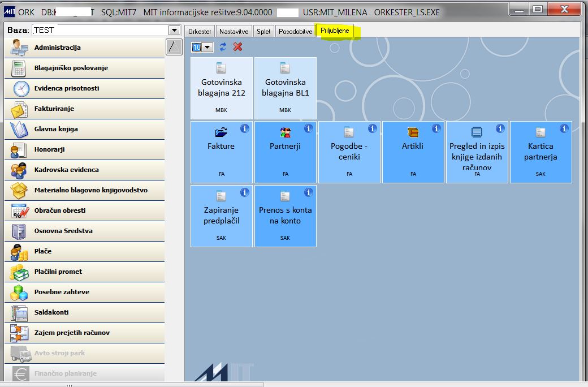Image resolution: width=588 pixels, height=387 pixels.
Task: Open Pregled in izpis knjige izdanih računov
Action: 477,152
